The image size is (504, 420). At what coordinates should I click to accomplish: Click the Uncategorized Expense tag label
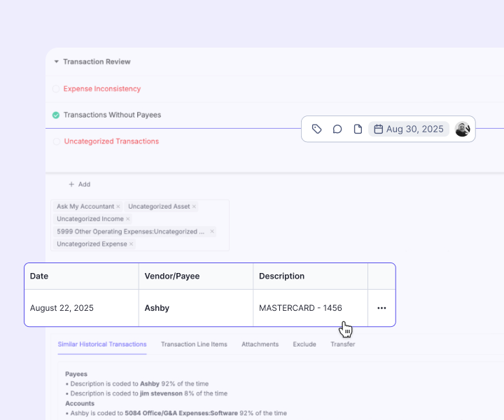click(92, 244)
